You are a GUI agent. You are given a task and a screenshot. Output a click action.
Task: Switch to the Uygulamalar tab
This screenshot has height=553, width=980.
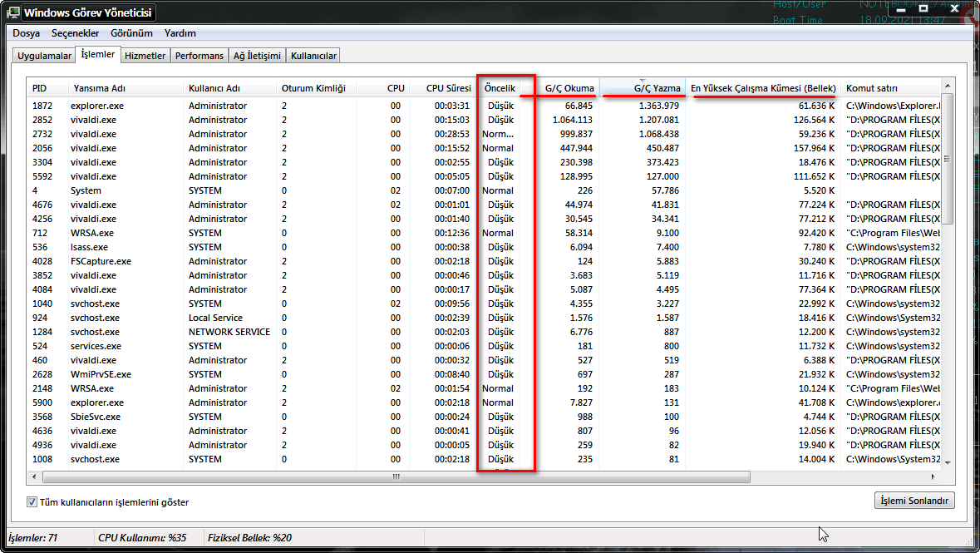click(x=44, y=56)
